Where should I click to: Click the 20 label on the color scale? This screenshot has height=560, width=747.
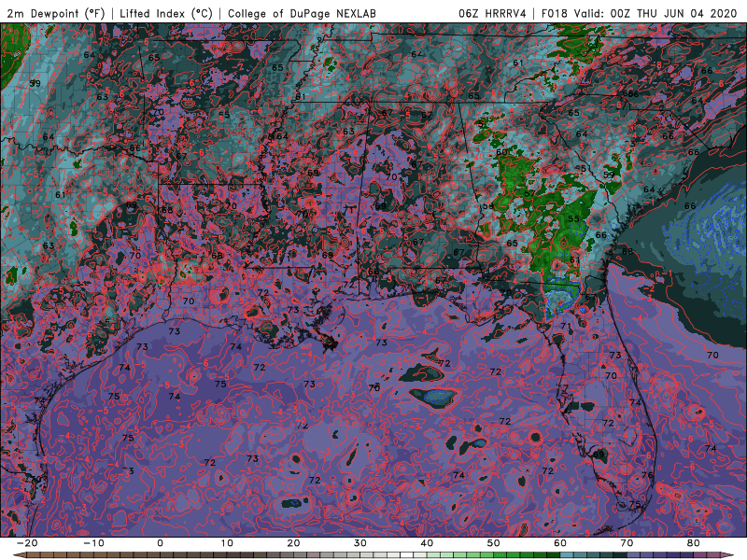[x=293, y=543]
